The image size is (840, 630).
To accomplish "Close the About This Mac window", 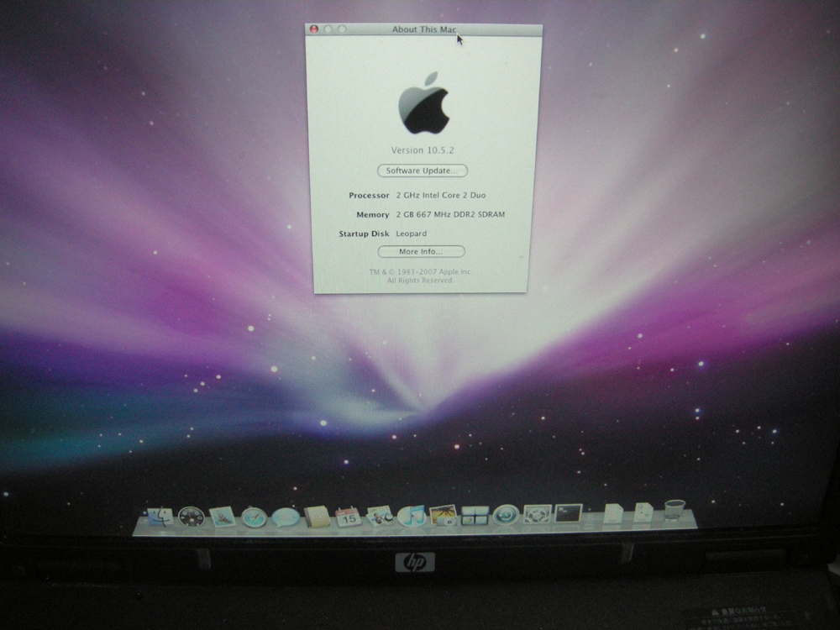I will tap(314, 29).
